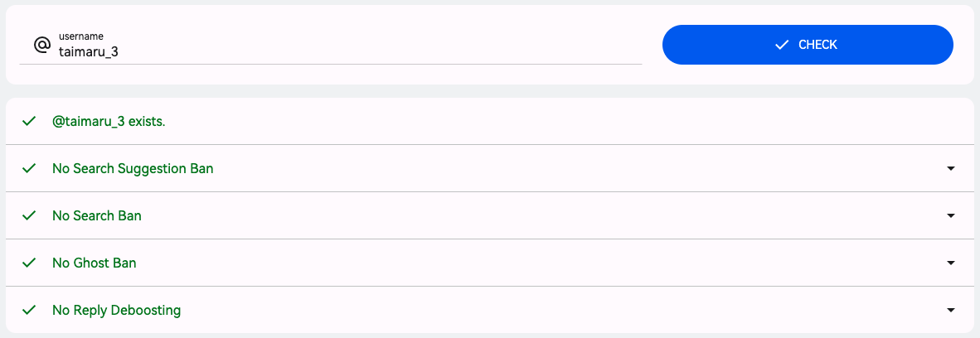Image resolution: width=980 pixels, height=338 pixels.
Task: Expand the No Reply Deboosting dropdown arrow
Action: [x=950, y=310]
